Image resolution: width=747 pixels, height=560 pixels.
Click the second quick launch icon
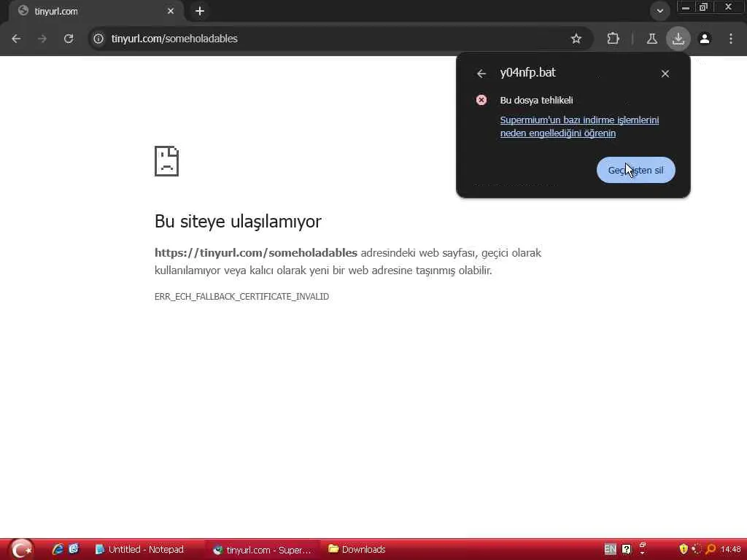pos(74,549)
